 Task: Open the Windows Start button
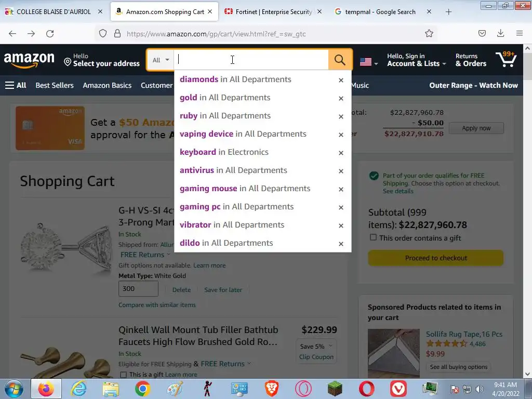click(x=14, y=389)
